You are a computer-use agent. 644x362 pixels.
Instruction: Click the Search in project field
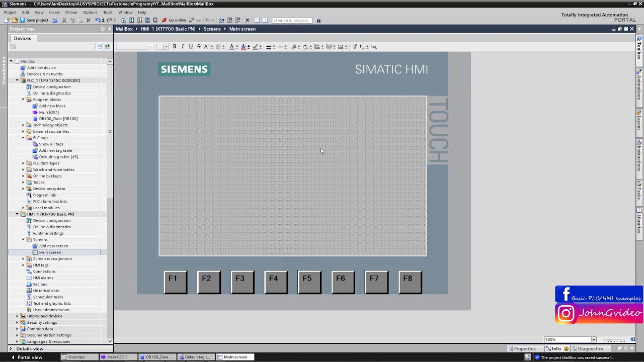[x=291, y=20]
